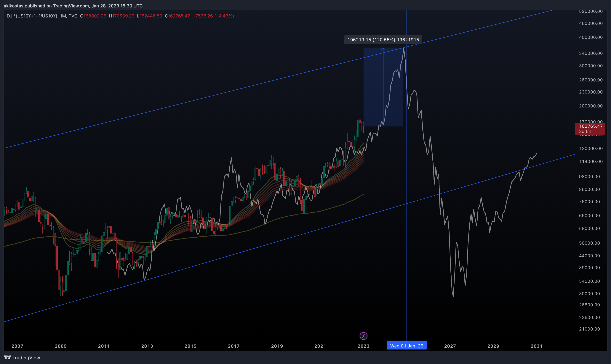Click the 98000.00 price scale label
Image resolution: width=611 pixels, height=364 pixels.
[x=589, y=177]
